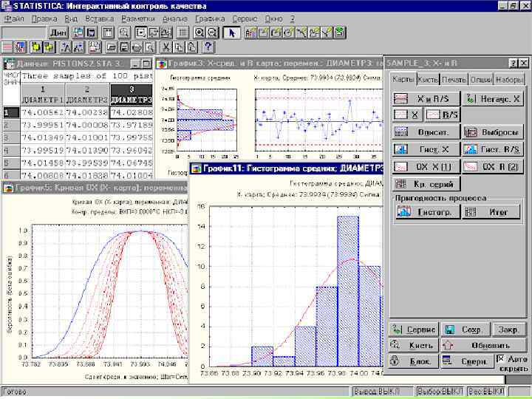
Task: Click the printer toolbar icon
Action: [x=137, y=47]
